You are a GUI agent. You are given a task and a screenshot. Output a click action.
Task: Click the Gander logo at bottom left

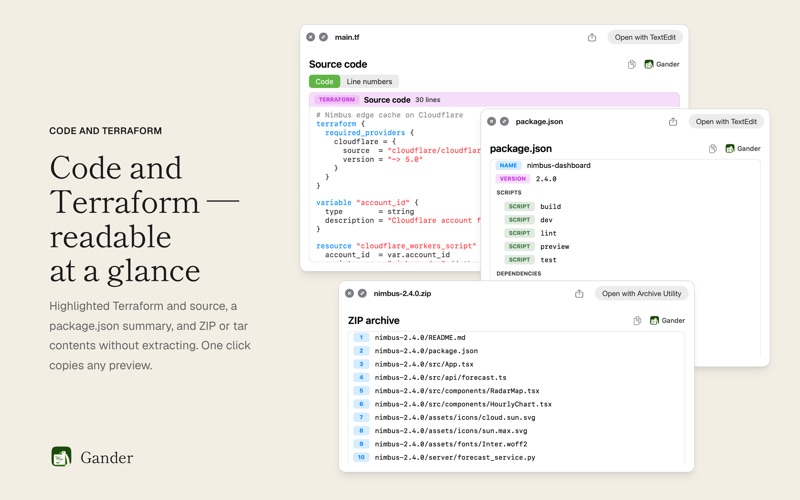tap(61, 457)
